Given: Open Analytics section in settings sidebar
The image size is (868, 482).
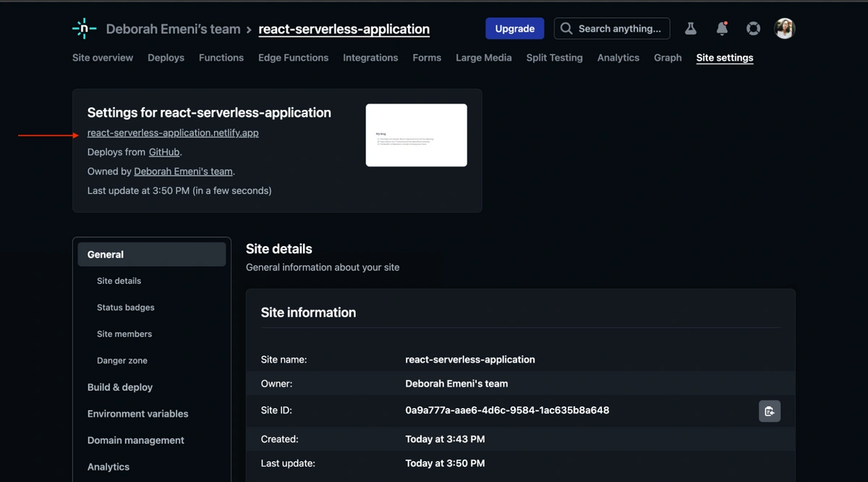Looking at the screenshot, I should [109, 467].
